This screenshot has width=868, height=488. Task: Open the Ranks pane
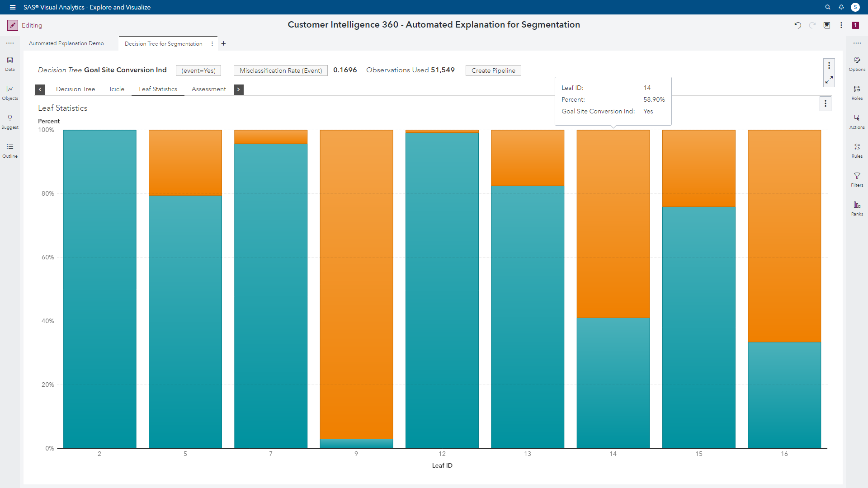[857, 208]
